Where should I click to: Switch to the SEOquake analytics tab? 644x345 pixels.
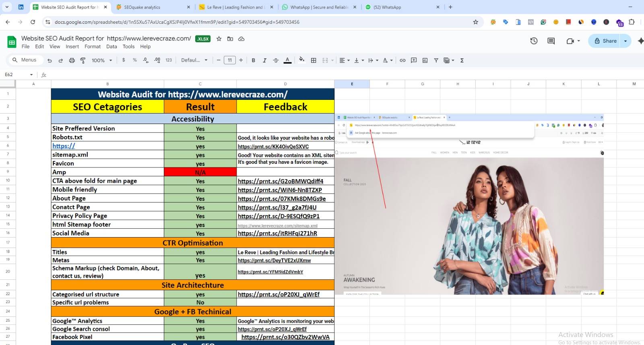click(x=152, y=7)
